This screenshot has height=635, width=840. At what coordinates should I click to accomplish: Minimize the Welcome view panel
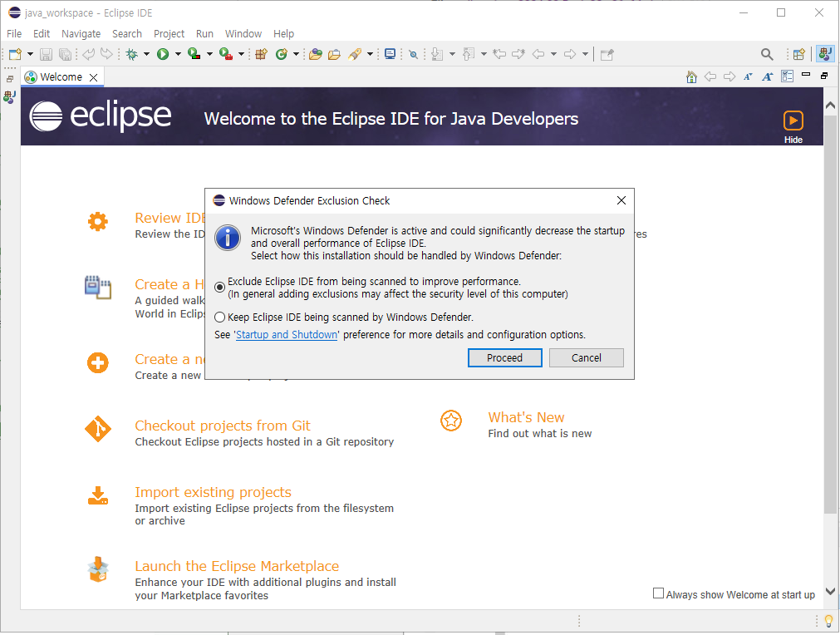click(806, 75)
